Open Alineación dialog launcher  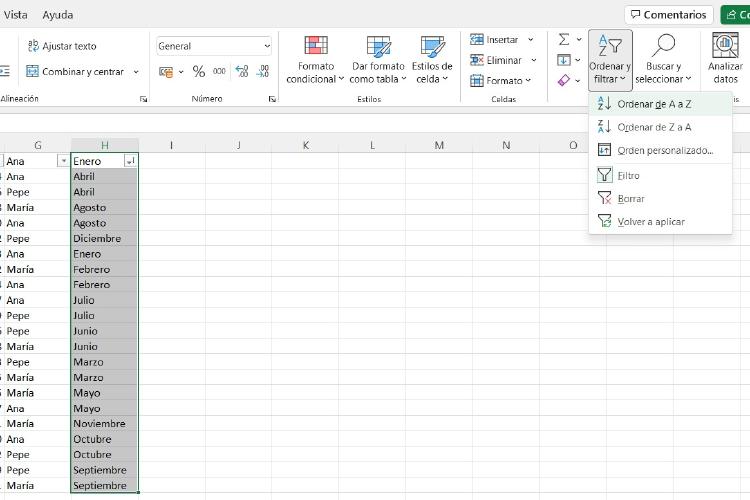coord(143,99)
